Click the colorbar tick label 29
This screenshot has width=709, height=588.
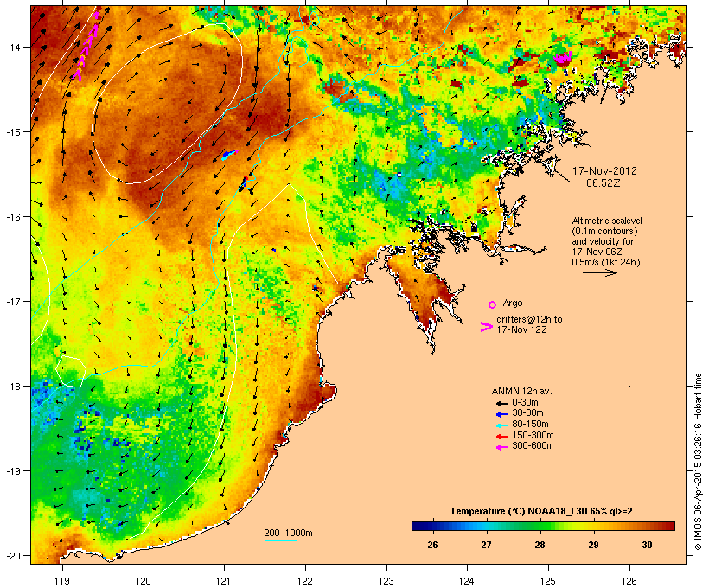click(x=593, y=545)
